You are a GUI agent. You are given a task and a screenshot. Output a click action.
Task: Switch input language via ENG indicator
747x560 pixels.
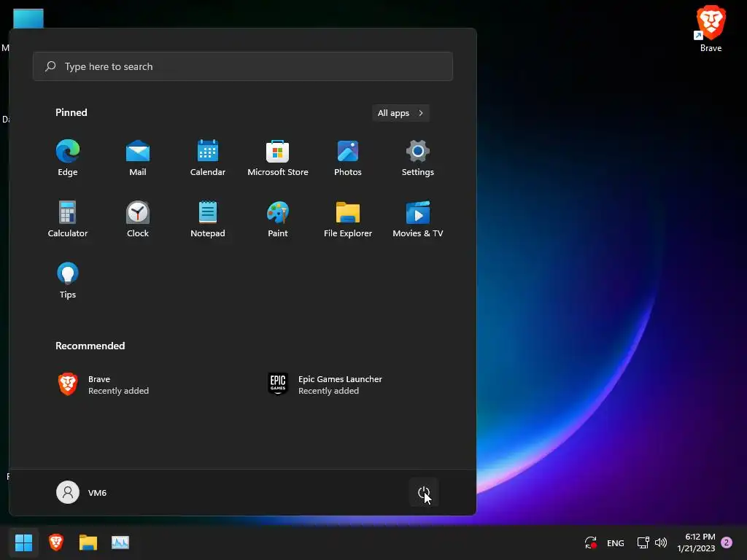pyautogui.click(x=616, y=542)
